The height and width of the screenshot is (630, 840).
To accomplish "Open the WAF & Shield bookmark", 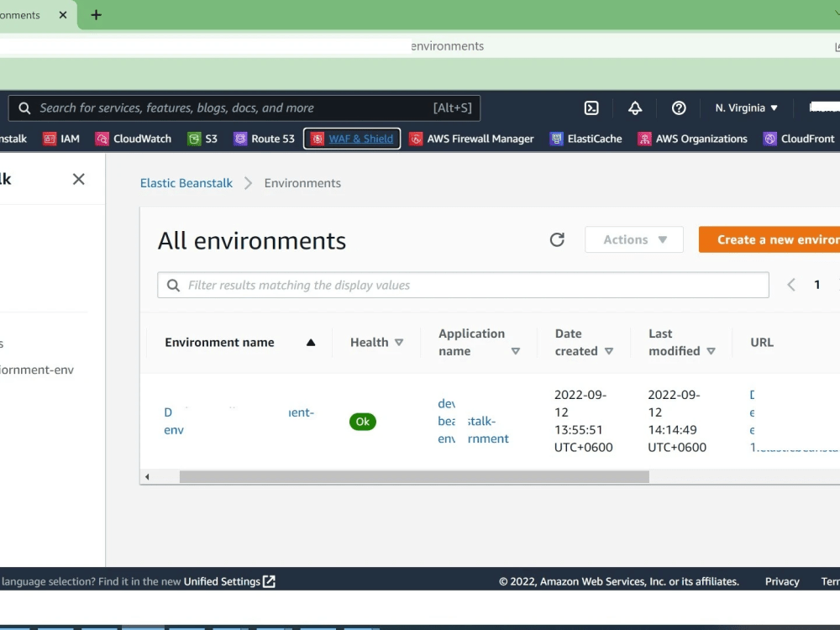I will (351, 139).
